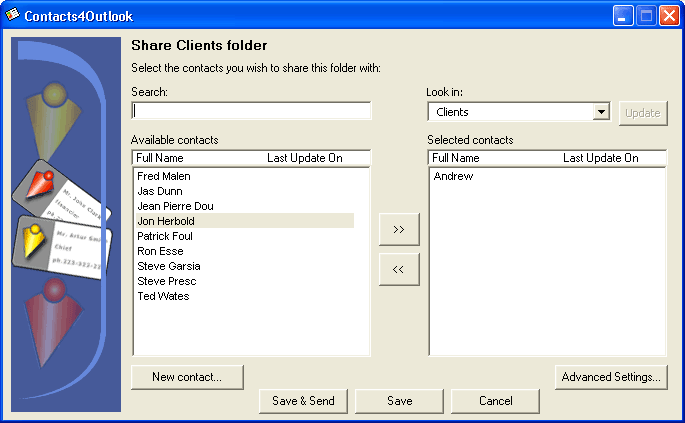Focus the Search input field
The image size is (685, 423).
(251, 111)
